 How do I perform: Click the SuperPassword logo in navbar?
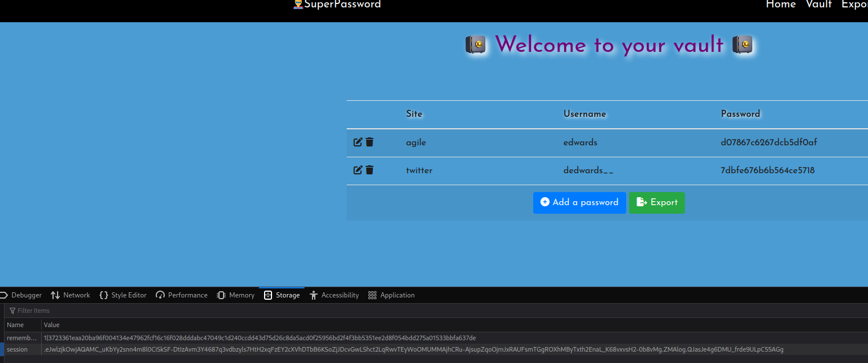[x=336, y=5]
